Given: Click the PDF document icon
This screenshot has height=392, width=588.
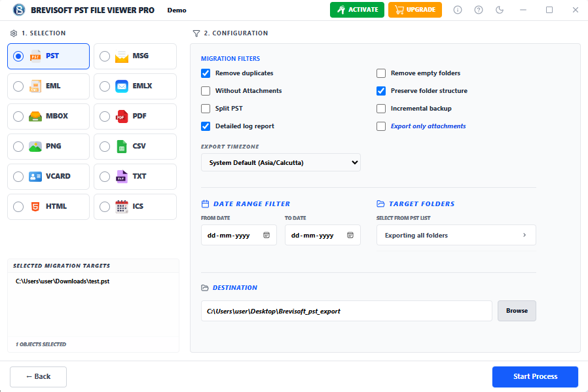Looking at the screenshot, I should click(122, 116).
